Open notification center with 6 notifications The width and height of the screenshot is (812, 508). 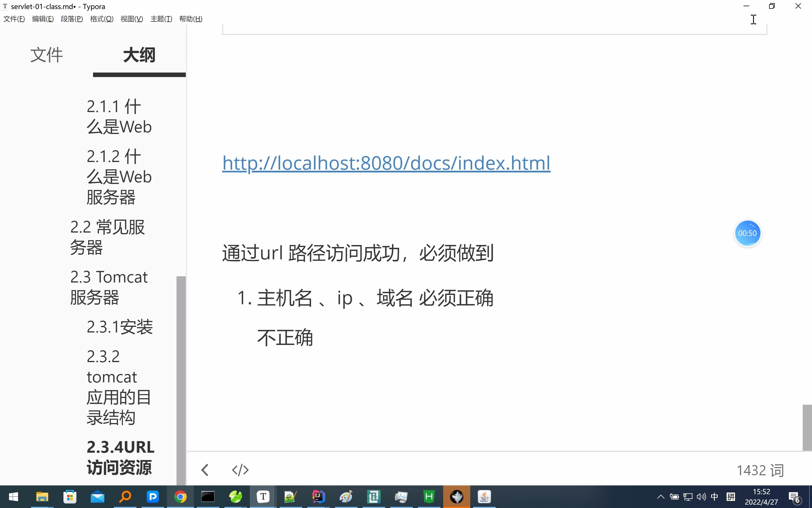click(x=795, y=497)
